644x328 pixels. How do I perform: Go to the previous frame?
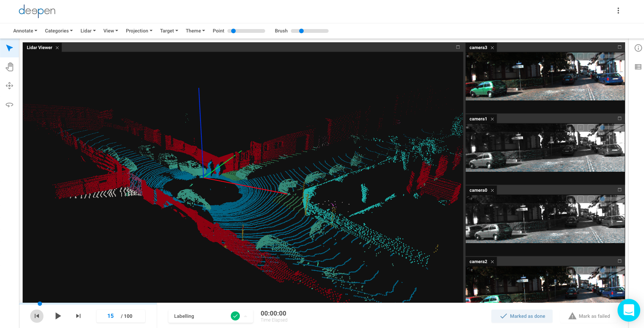[37, 316]
